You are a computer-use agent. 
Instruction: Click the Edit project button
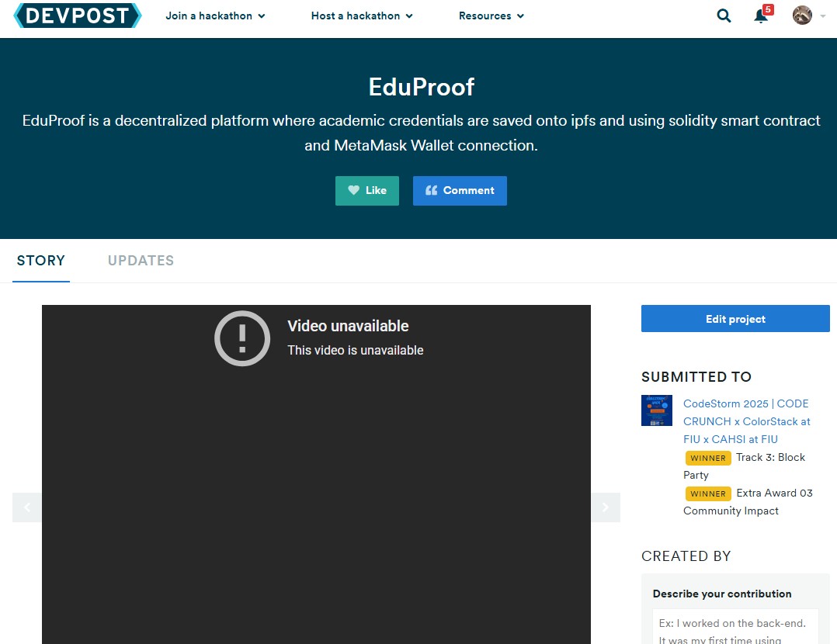point(735,319)
